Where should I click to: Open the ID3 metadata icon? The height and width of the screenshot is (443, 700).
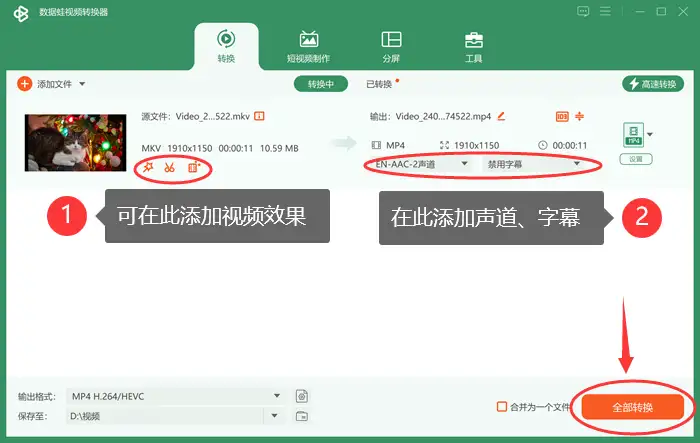tap(562, 117)
